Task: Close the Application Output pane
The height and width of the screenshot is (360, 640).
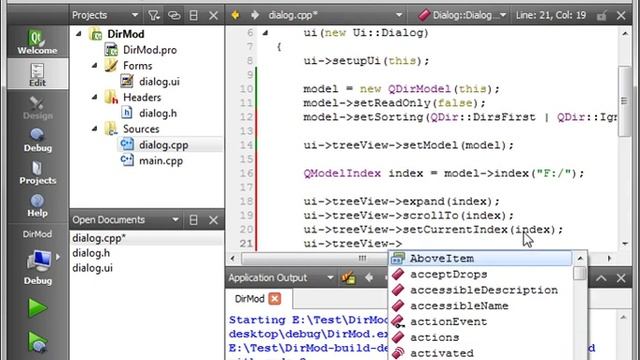Action: click(621, 278)
